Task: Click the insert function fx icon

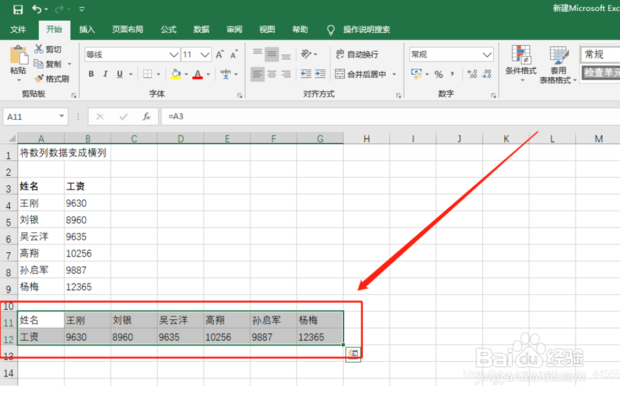Action: point(146,117)
